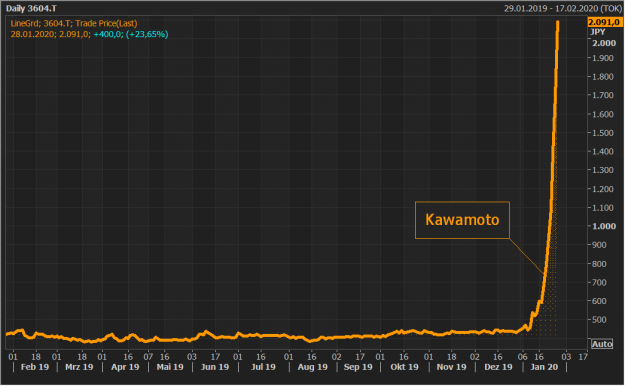Screen dimensions: 625x386
Task: Click the Nov 19 month label
Action: [451, 367]
